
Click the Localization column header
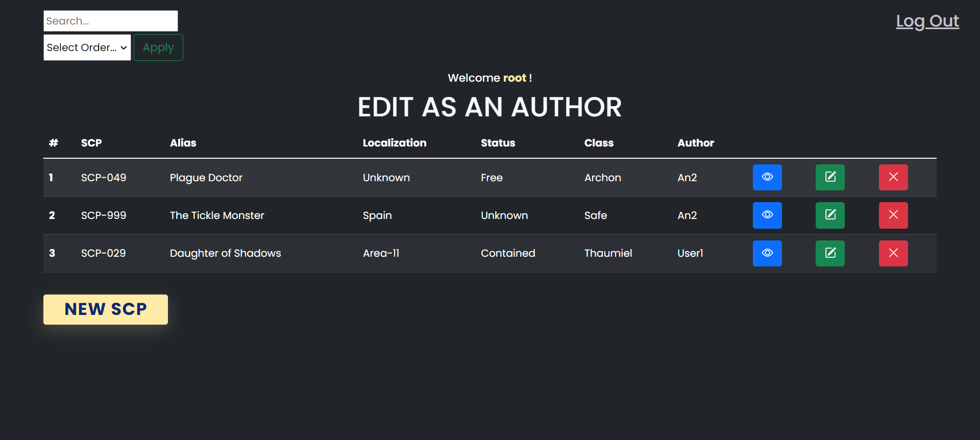(x=394, y=143)
